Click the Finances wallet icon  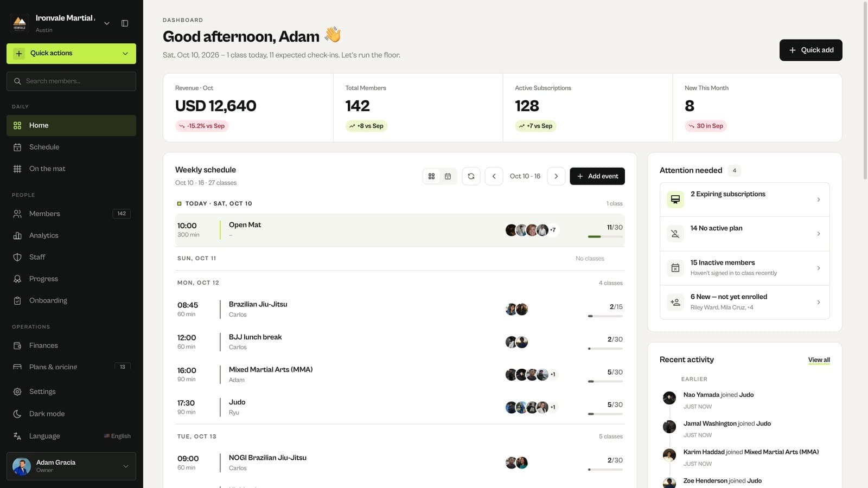coord(17,345)
